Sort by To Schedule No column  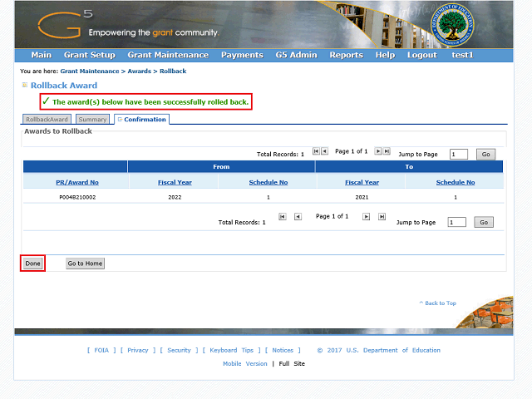tap(456, 183)
